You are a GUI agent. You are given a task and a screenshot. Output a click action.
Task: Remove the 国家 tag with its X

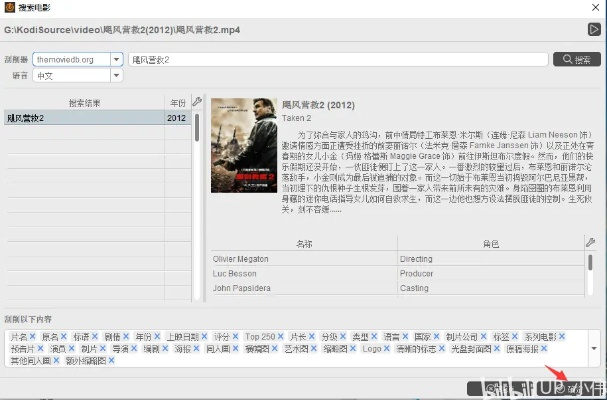point(436,336)
